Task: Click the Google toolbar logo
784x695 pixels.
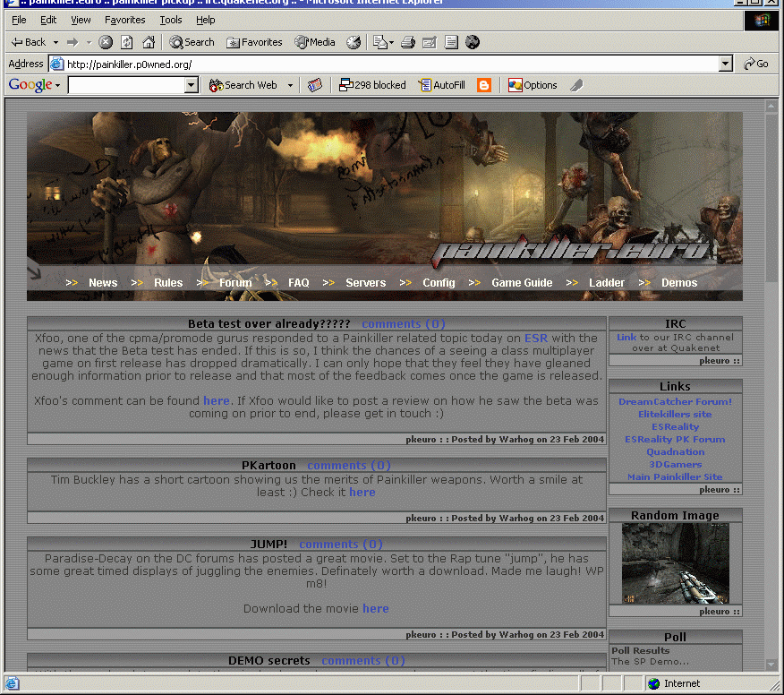Action: coord(30,85)
